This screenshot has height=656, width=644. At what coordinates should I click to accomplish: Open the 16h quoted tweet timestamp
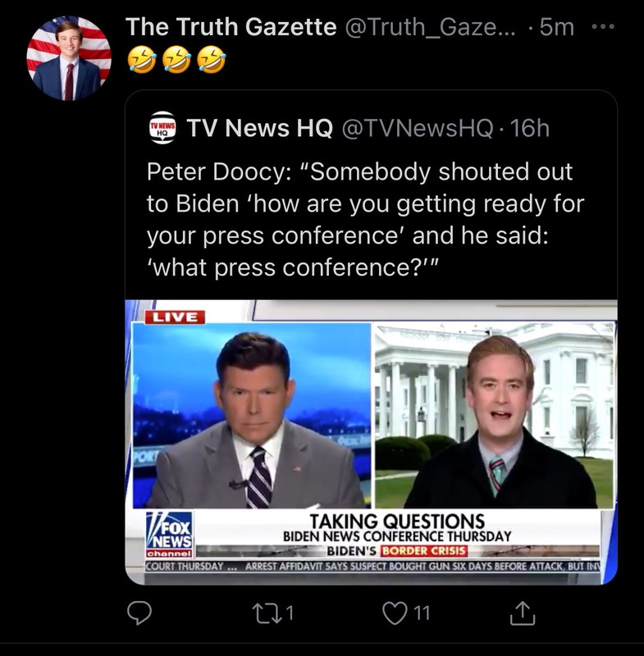point(529,128)
